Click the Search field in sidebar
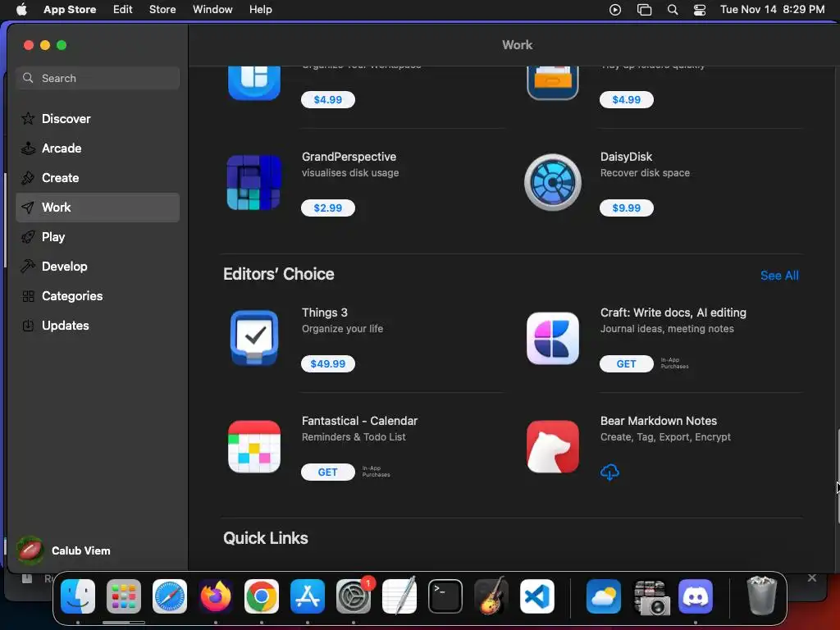Screen dimensions: 840x630 click(98, 78)
